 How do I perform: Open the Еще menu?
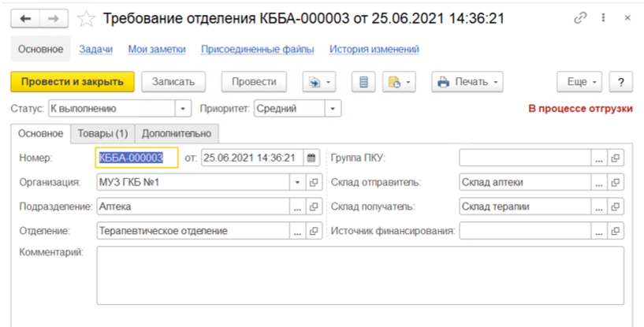(x=579, y=82)
